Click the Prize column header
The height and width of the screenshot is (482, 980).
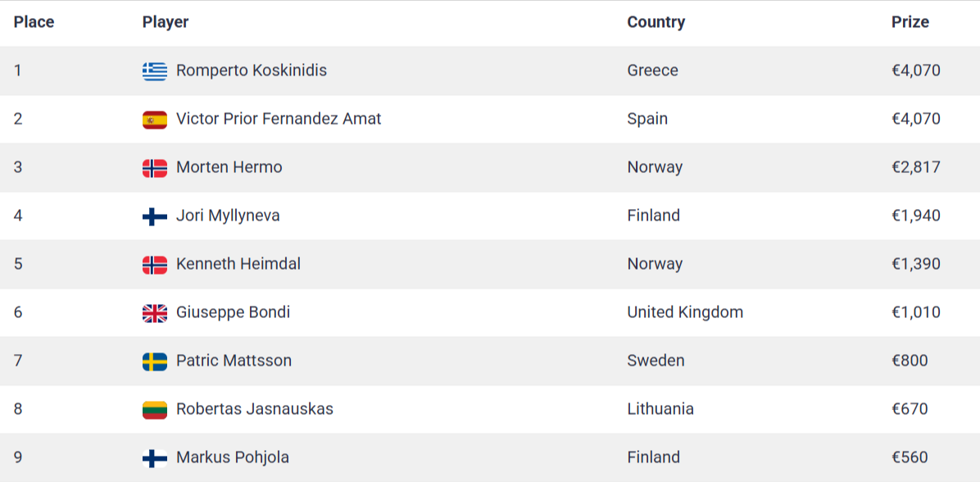(x=910, y=22)
